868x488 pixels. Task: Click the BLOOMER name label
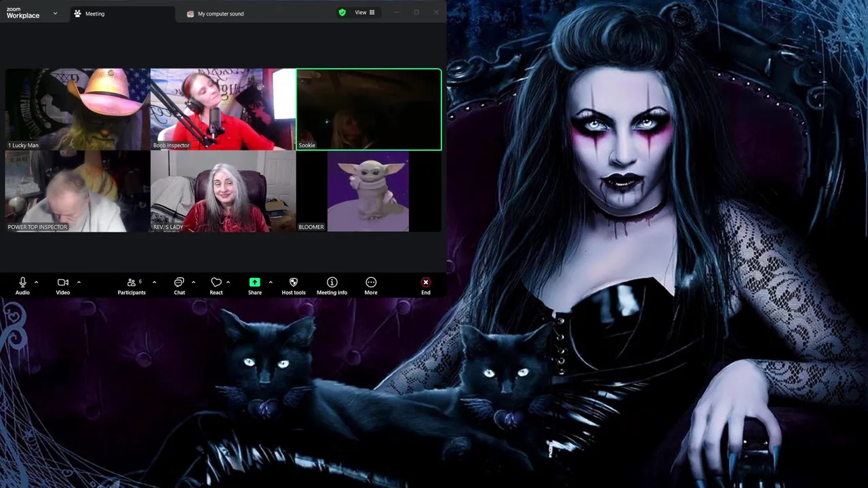pos(311,227)
